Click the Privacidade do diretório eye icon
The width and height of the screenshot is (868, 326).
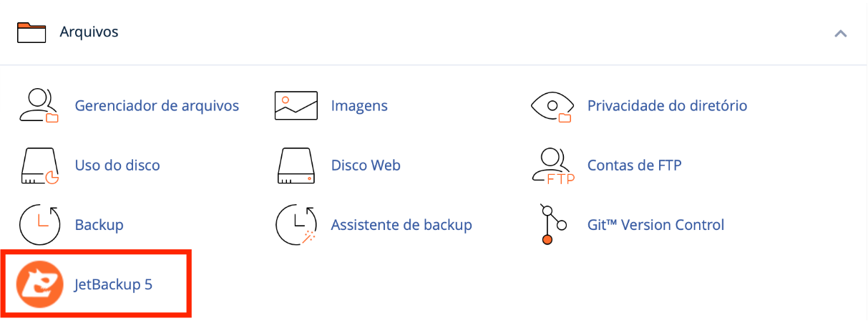[552, 106]
